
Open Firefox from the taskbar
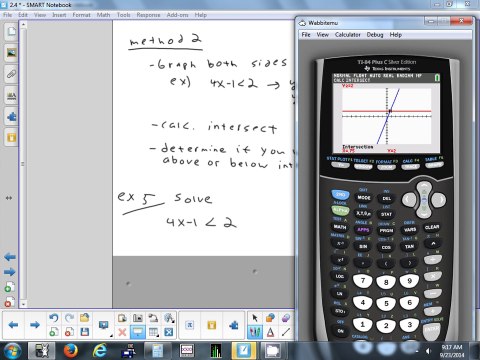click(x=71, y=351)
